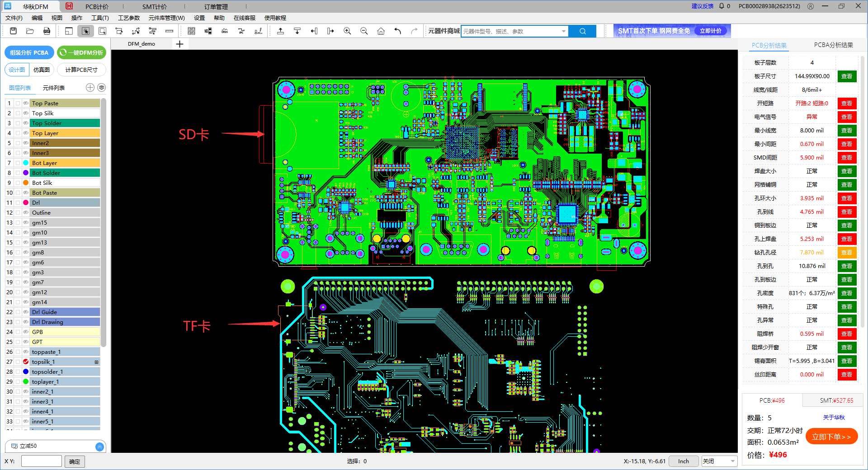Image resolution: width=868 pixels, height=470 pixels.
Task: Click the Save floppy-disk toolbar icon
Action: click(14, 31)
